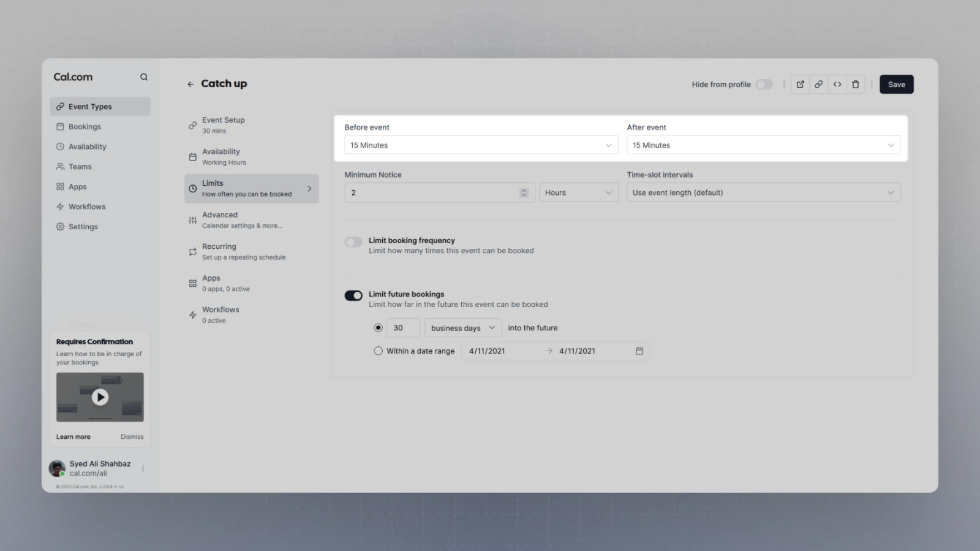The height and width of the screenshot is (551, 980).
Task: Open Before event buffer dropdown
Action: [481, 145]
